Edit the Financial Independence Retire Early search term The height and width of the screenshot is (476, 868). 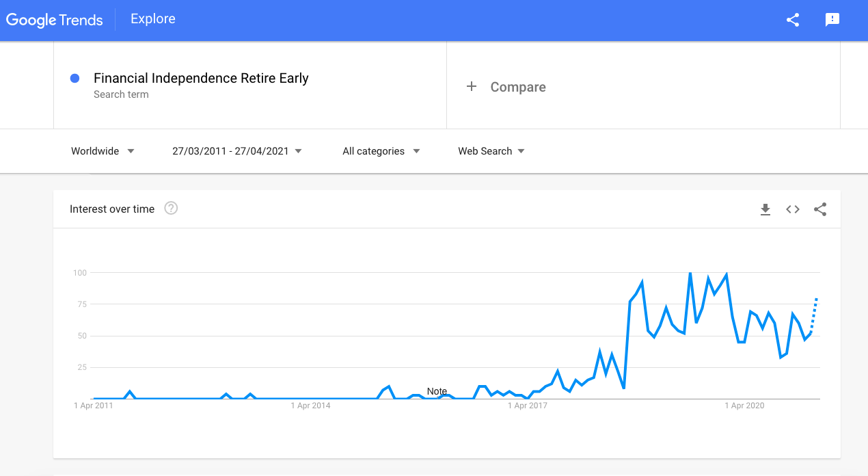point(201,78)
